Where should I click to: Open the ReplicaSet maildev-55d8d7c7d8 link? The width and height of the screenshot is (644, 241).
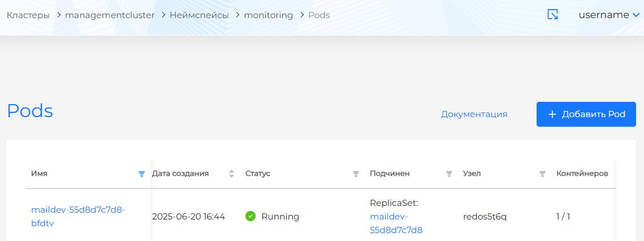pos(396,223)
